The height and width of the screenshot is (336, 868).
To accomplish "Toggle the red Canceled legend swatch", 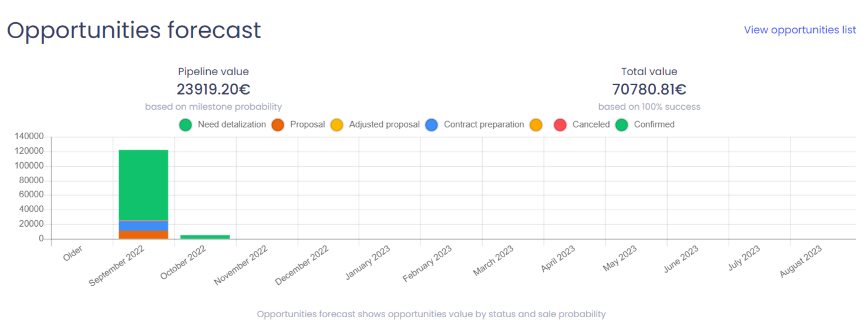I will pyautogui.click(x=560, y=125).
